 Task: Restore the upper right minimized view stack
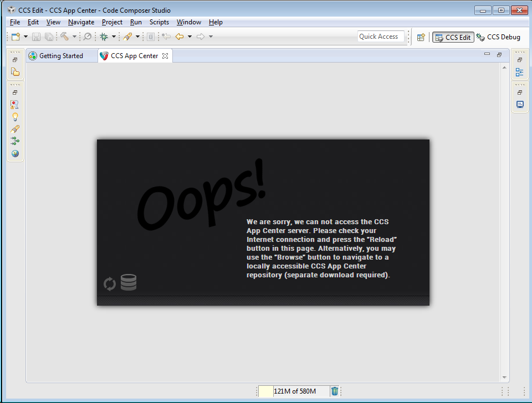coord(520,60)
